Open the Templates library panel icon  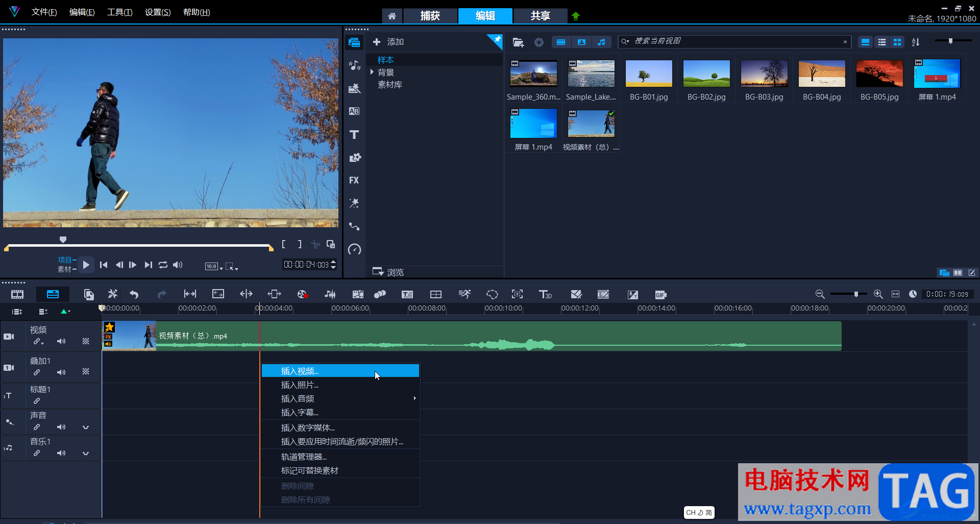pyautogui.click(x=354, y=88)
